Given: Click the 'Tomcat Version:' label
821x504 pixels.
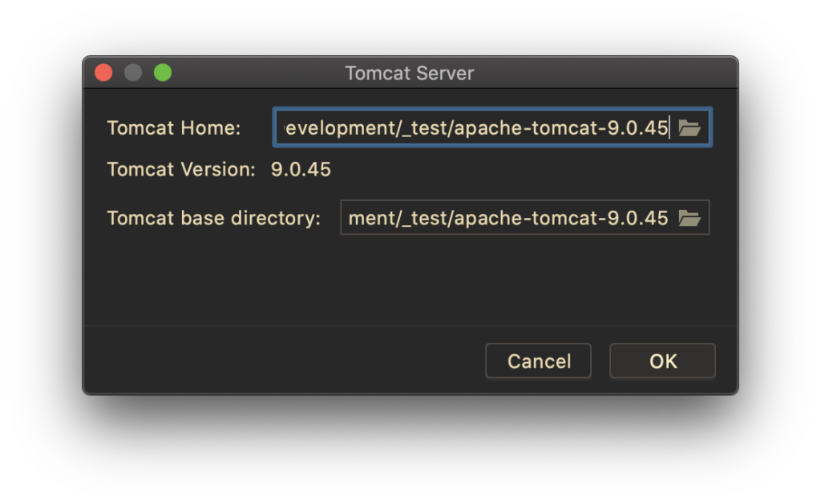Looking at the screenshot, I should click(x=181, y=170).
